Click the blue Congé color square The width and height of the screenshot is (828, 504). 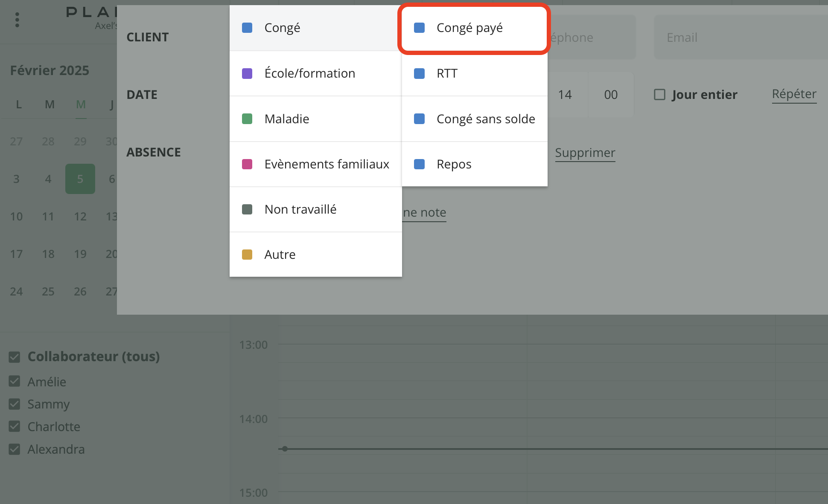[247, 28]
